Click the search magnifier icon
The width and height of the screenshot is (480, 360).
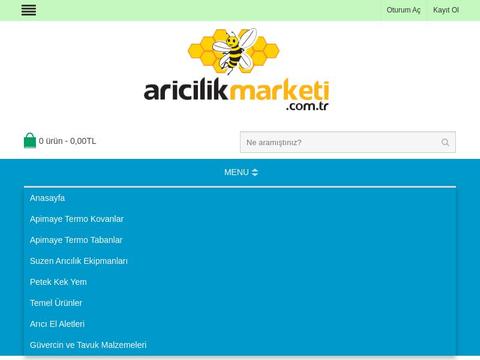[x=445, y=142]
